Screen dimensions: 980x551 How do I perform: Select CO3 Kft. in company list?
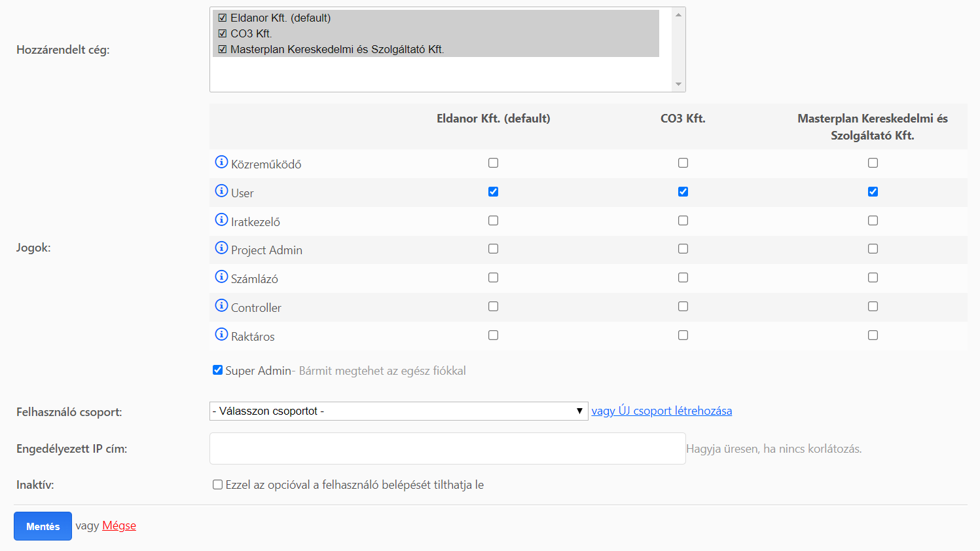point(251,33)
